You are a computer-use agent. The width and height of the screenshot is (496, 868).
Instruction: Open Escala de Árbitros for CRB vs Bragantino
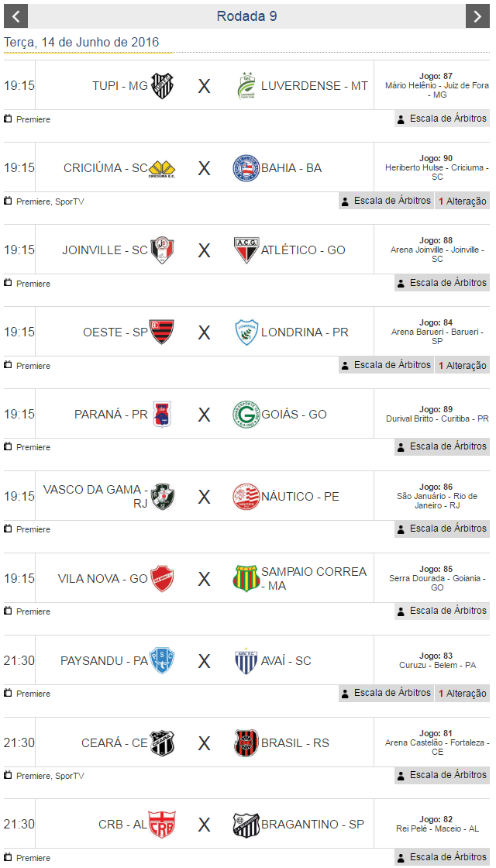coord(442,857)
